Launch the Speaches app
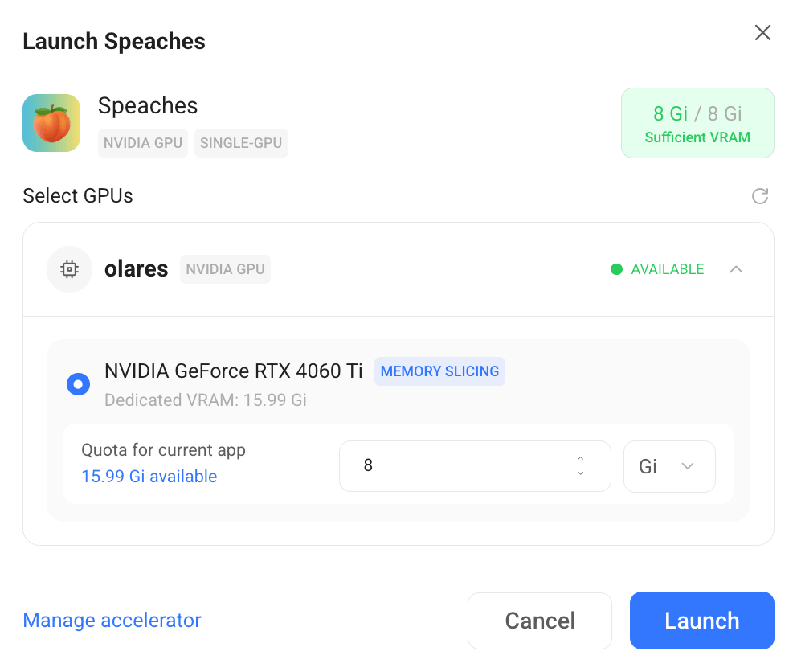Image resolution: width=797 pixels, height=672 pixels. (x=701, y=621)
